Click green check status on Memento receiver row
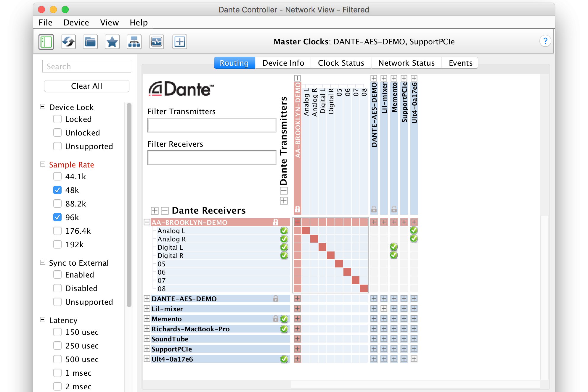 (284, 319)
